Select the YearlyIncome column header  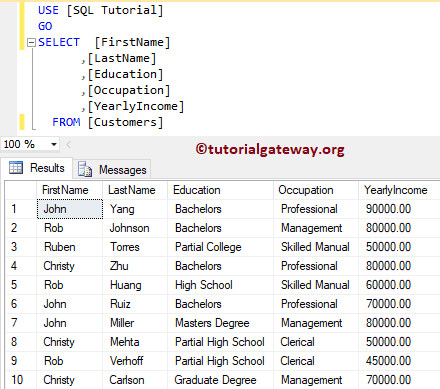click(x=399, y=190)
